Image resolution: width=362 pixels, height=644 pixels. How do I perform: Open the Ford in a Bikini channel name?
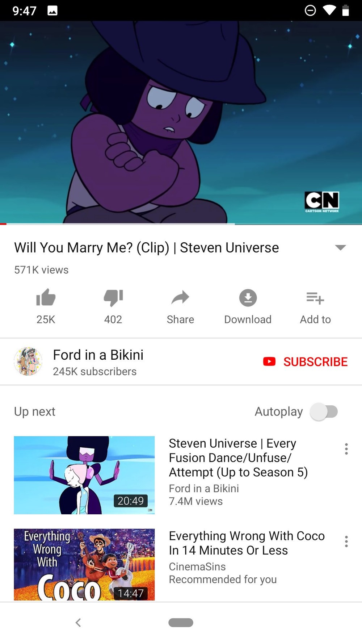98,355
